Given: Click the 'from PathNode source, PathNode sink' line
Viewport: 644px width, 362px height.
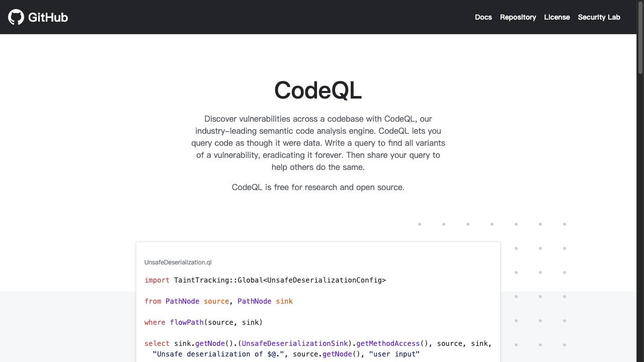Looking at the screenshot, I should click(218, 301).
